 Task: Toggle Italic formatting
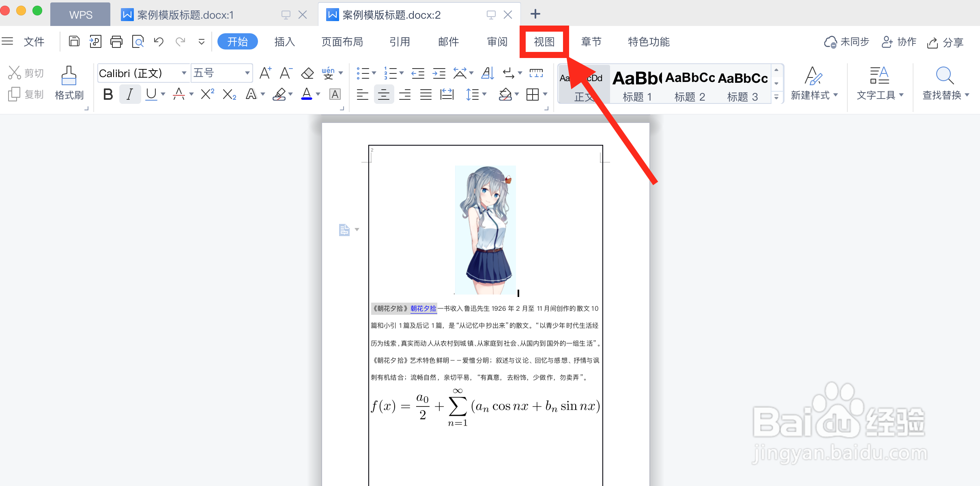point(130,95)
